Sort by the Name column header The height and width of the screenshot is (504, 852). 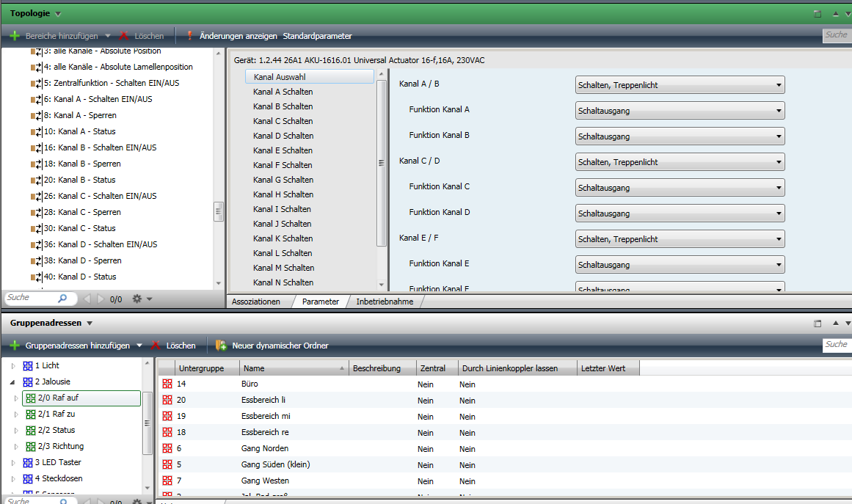click(294, 368)
